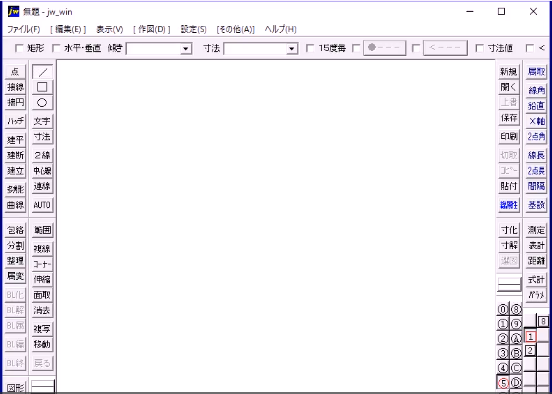Choose the 点 (point) tool
Screen dimensions: 552x394
point(15,72)
